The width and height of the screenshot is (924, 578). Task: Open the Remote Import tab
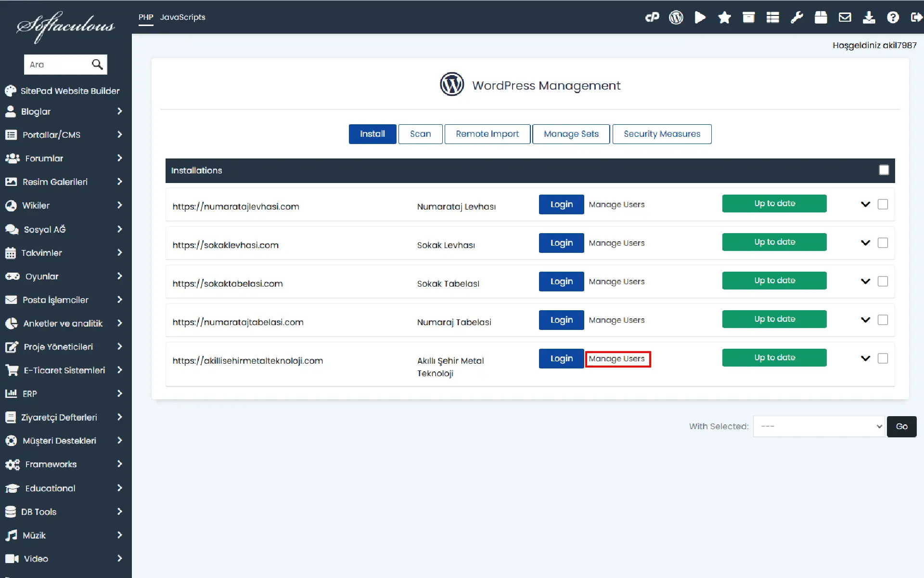(x=487, y=134)
